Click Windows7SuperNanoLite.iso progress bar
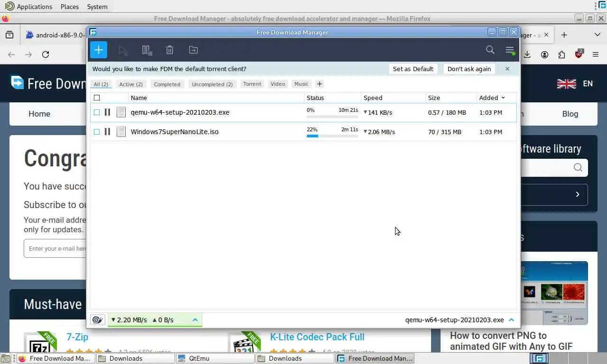Screen dimensions: 607x364 pos(332,136)
